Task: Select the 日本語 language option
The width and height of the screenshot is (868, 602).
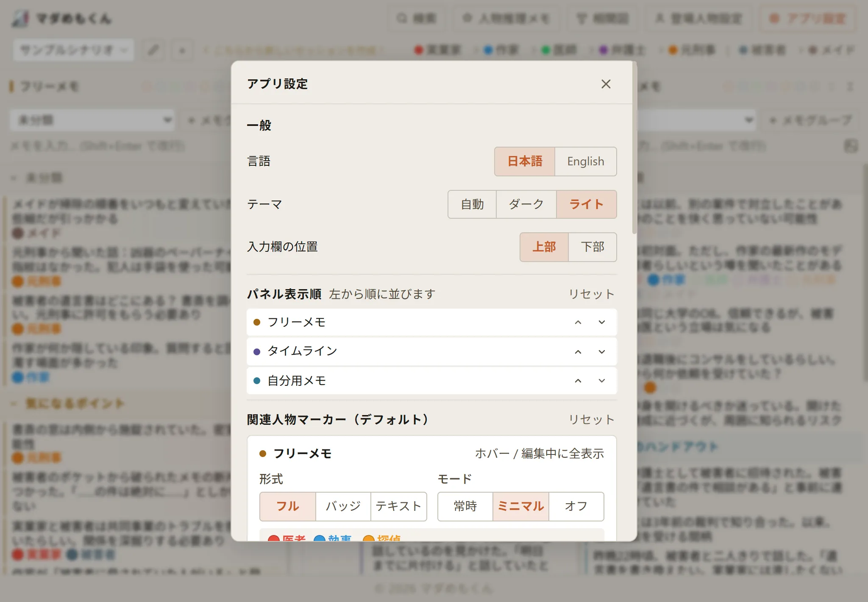Action: click(x=525, y=162)
